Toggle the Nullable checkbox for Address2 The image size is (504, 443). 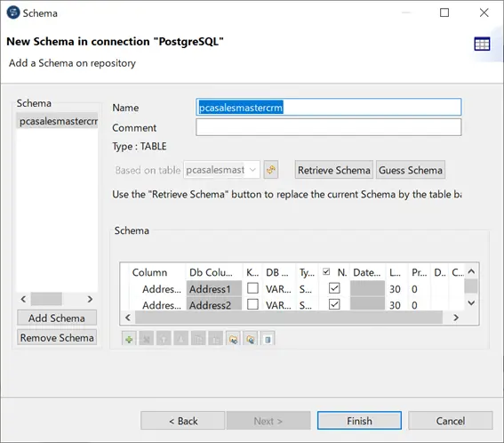tap(334, 304)
